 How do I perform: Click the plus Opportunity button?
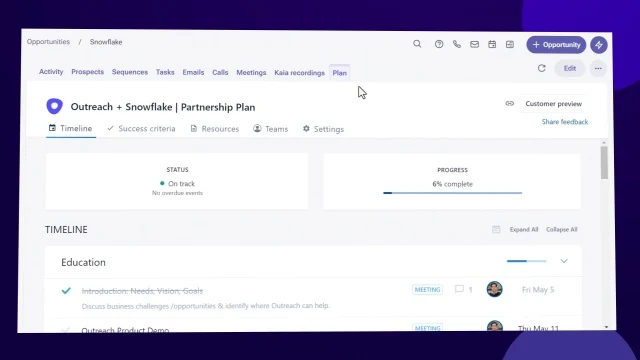(x=556, y=45)
